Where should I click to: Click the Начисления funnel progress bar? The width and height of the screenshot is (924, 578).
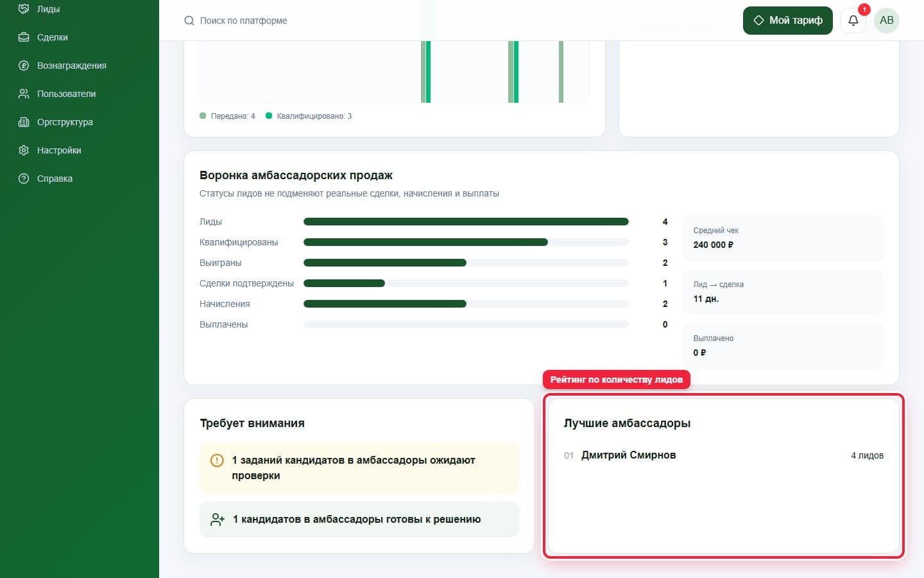[x=466, y=304]
